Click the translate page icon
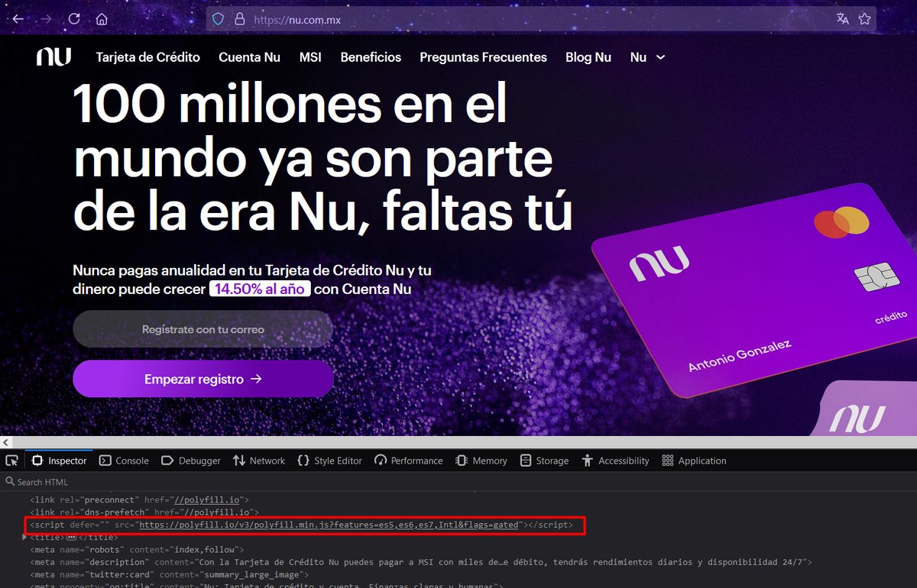This screenshot has width=917, height=588. tap(842, 19)
